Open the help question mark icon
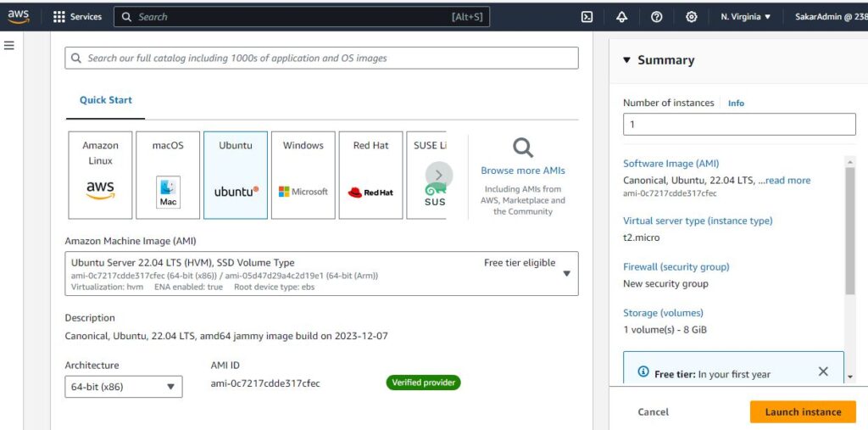The width and height of the screenshot is (868, 430). [x=657, y=17]
